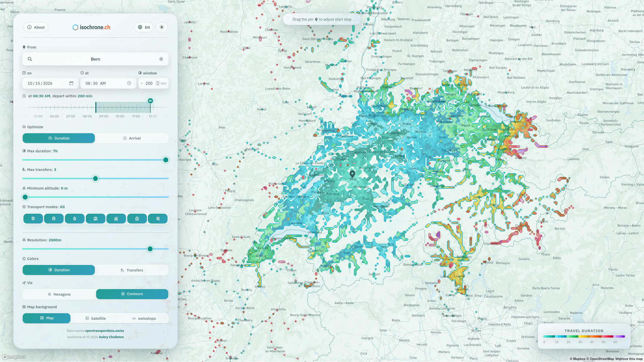The image size is (644, 362).
Task: Choose the Map background tab
Action: click(47, 318)
